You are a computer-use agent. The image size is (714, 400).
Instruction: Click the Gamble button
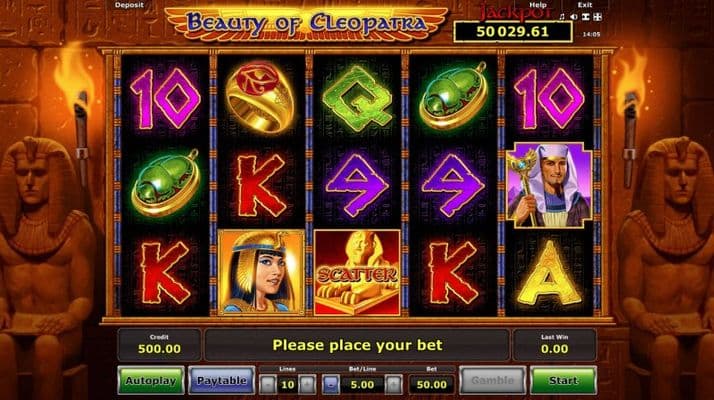coord(492,380)
